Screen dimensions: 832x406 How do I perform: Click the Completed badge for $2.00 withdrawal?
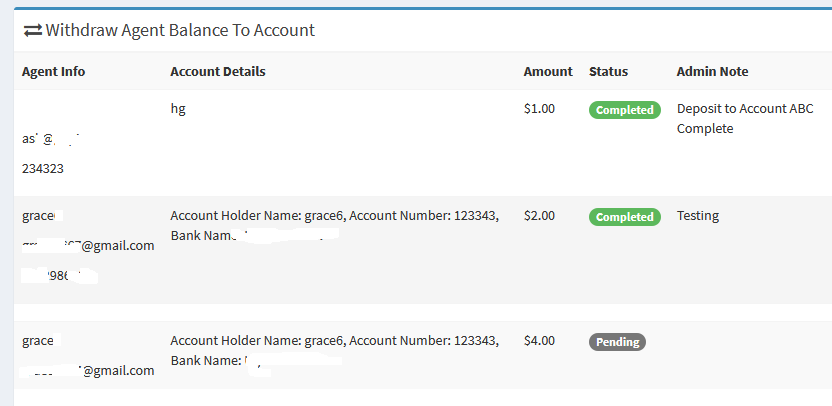coord(625,217)
